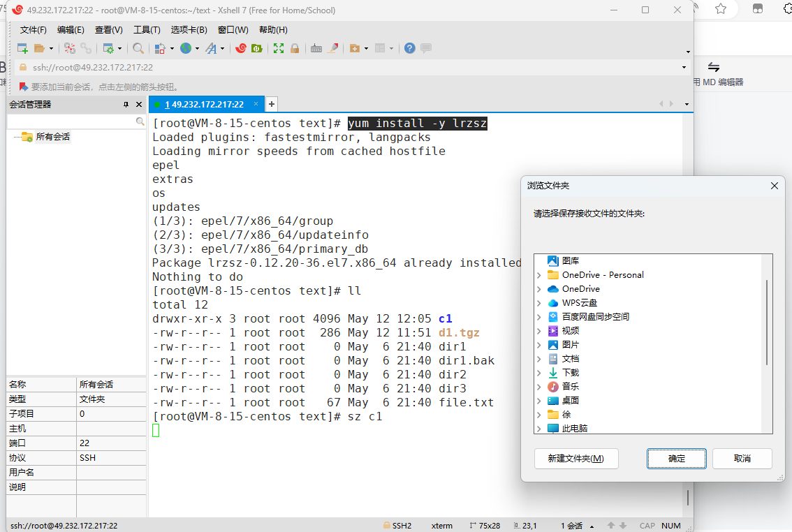Open dropdown arrow beside open-folder icon
792x532 pixels.
coord(51,48)
